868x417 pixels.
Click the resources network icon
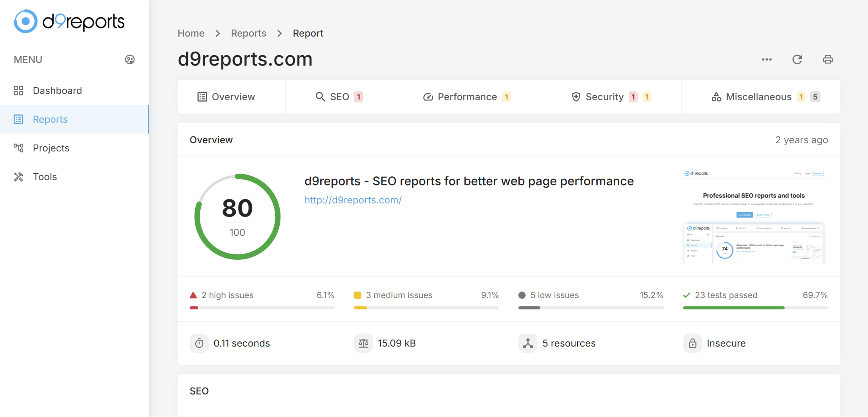pos(528,343)
